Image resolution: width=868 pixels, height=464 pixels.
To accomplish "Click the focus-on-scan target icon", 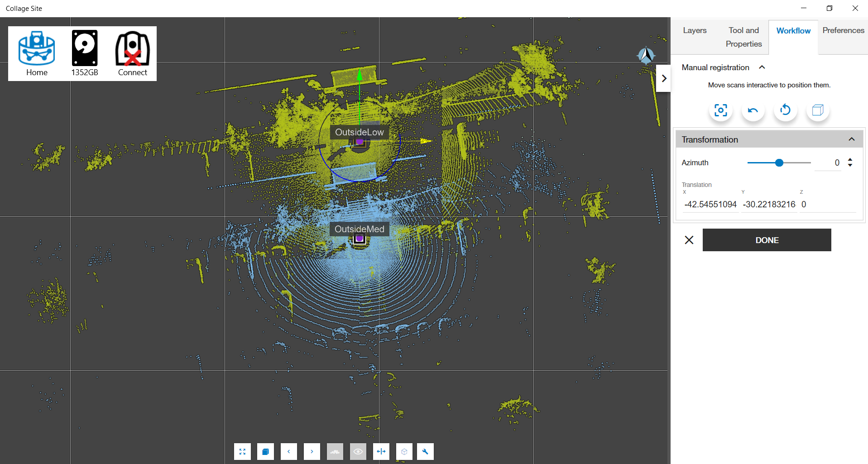I will point(720,110).
